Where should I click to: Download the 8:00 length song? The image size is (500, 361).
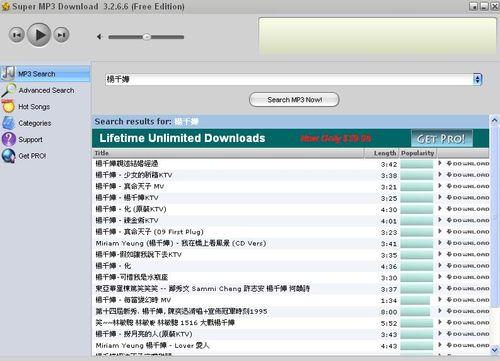click(x=468, y=311)
